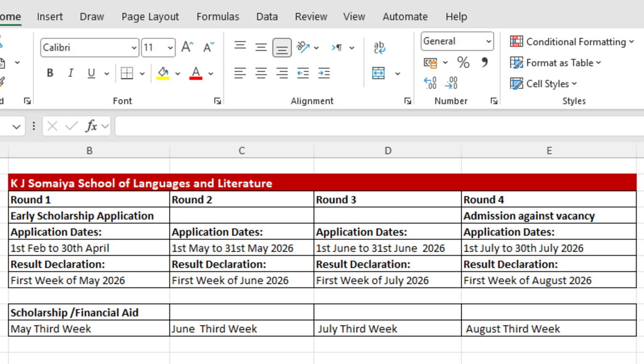This screenshot has width=644, height=364.
Task: Apply Percent Style to the selection
Action: coord(463,62)
